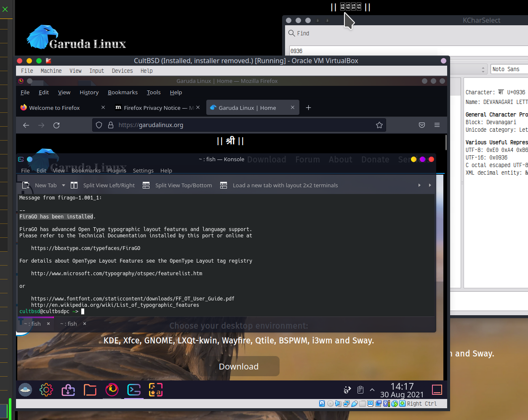
Task: Launch Konsole terminal from the taskbar
Action: coord(134,390)
